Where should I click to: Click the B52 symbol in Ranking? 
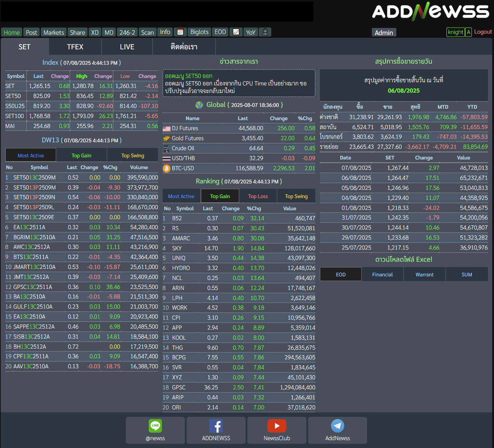[177, 218]
